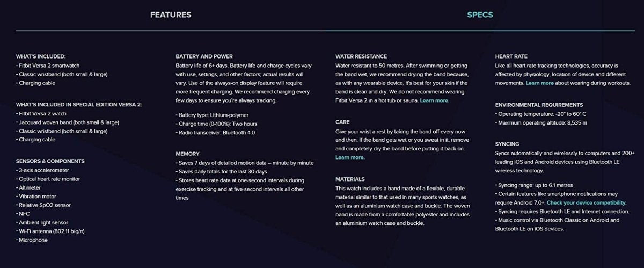Click the Environmental Requirements heading
The width and height of the screenshot is (644, 268).
[x=539, y=105]
